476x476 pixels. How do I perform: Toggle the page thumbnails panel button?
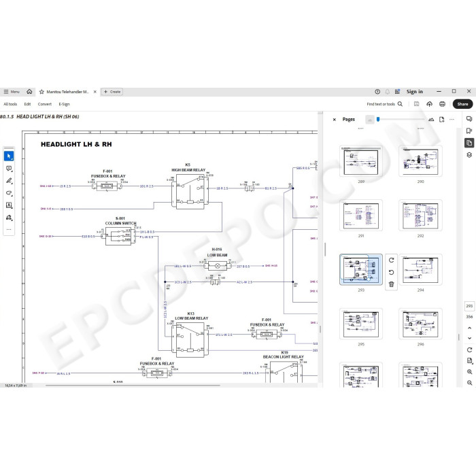469,143
